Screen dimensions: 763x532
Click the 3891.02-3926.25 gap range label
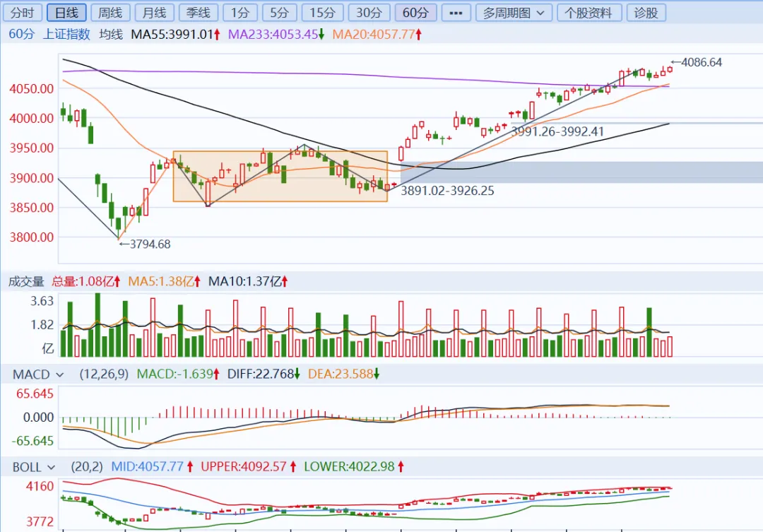[x=447, y=191]
